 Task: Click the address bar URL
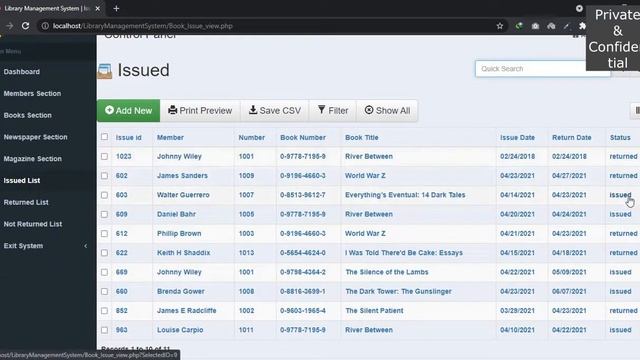[x=143, y=26]
